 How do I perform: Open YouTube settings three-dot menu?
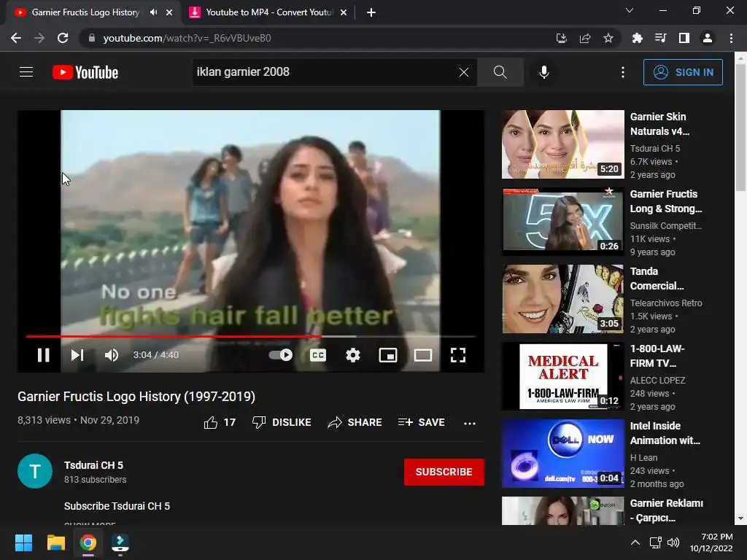pos(623,72)
